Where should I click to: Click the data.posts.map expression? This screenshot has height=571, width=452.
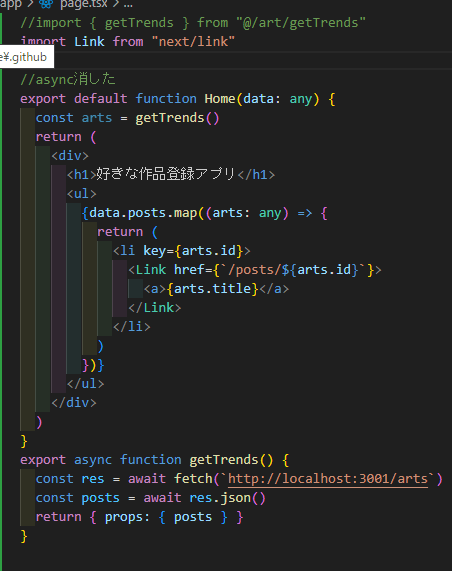tap(143, 213)
